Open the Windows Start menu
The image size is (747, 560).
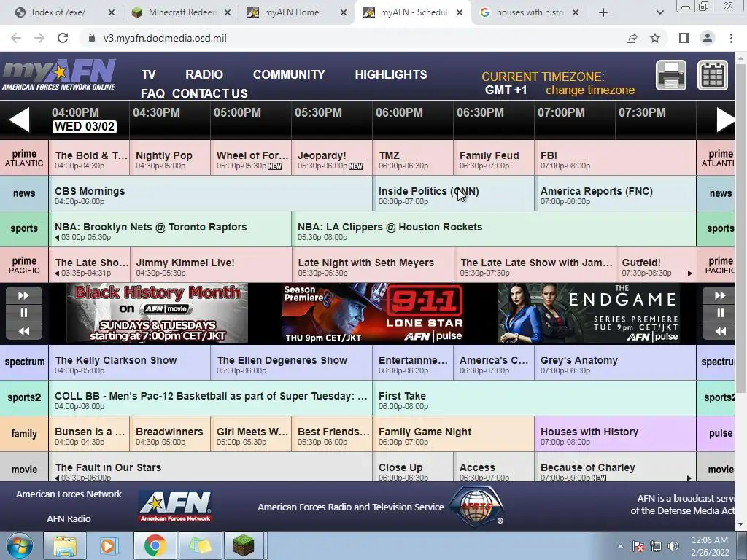[x=20, y=545]
